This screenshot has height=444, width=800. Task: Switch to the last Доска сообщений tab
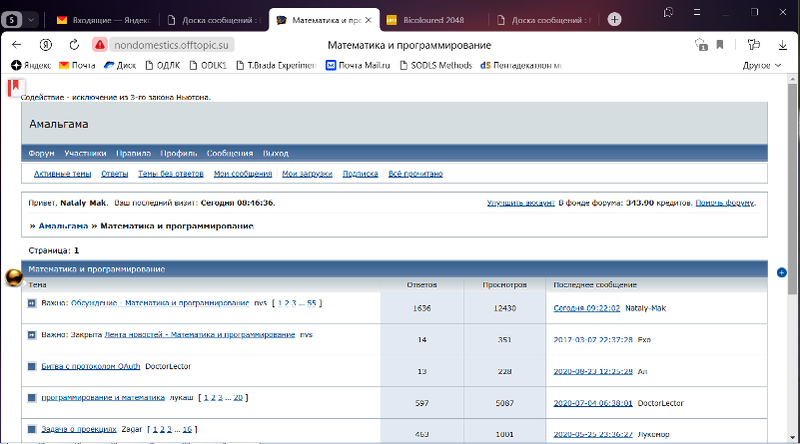(x=545, y=20)
